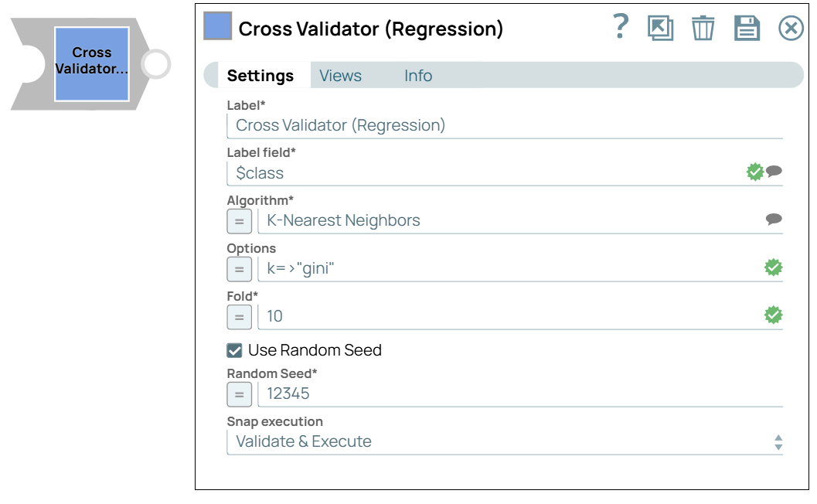Screen dimensions: 817x504
Task: Delete the snap using the trash icon
Action: pos(703,28)
